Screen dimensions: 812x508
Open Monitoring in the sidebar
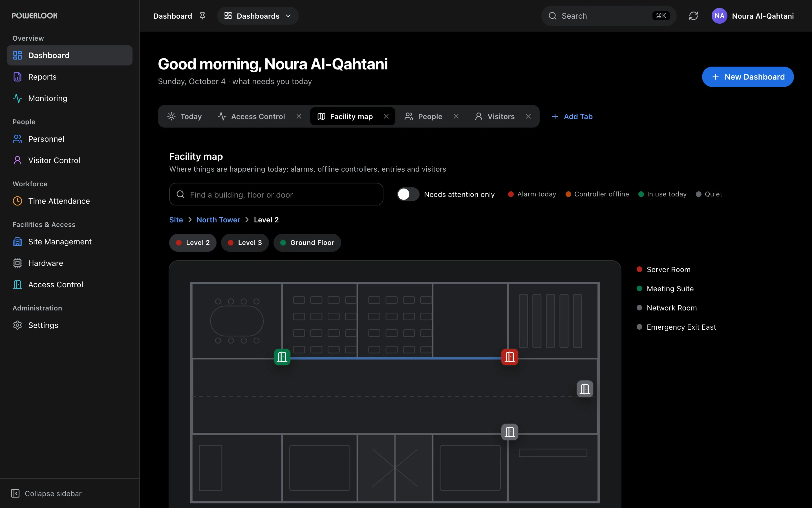69,98
